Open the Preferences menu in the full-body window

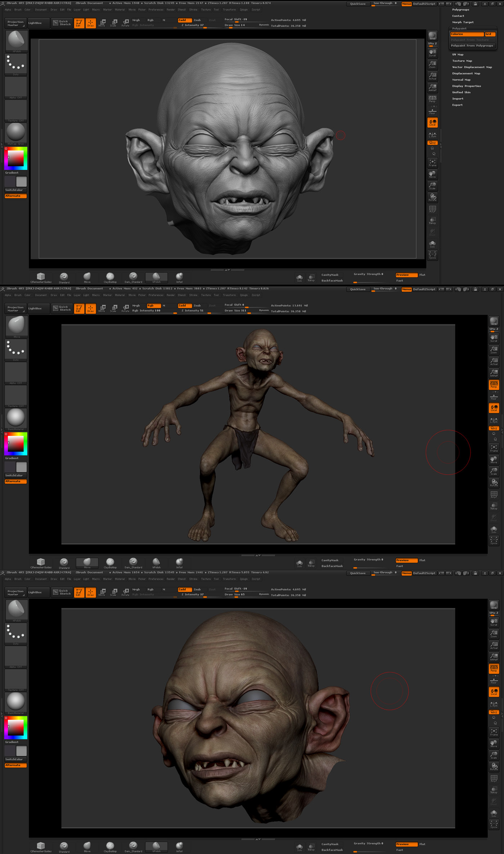156,295
